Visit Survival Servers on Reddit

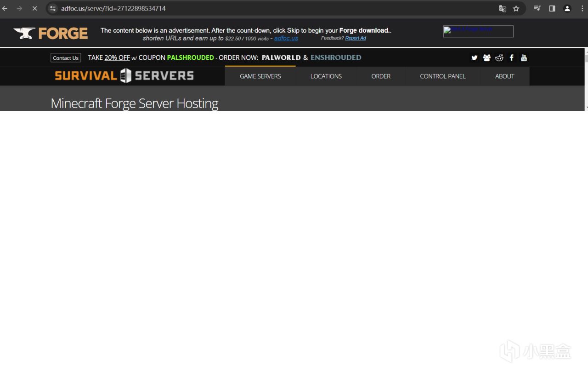coord(499,58)
